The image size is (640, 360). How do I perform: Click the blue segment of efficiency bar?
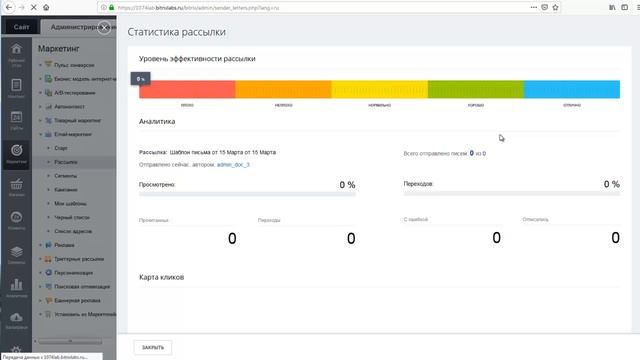[x=572, y=89]
